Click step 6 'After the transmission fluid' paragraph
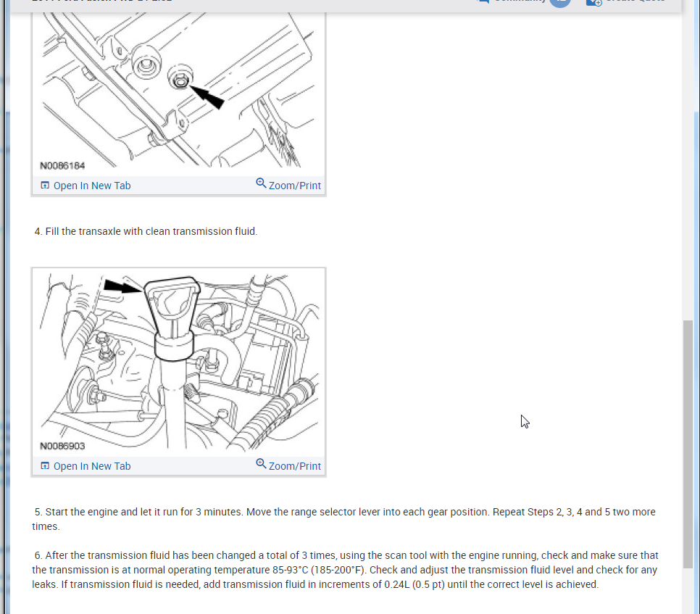Screen dimensions: 700x614 345,570
